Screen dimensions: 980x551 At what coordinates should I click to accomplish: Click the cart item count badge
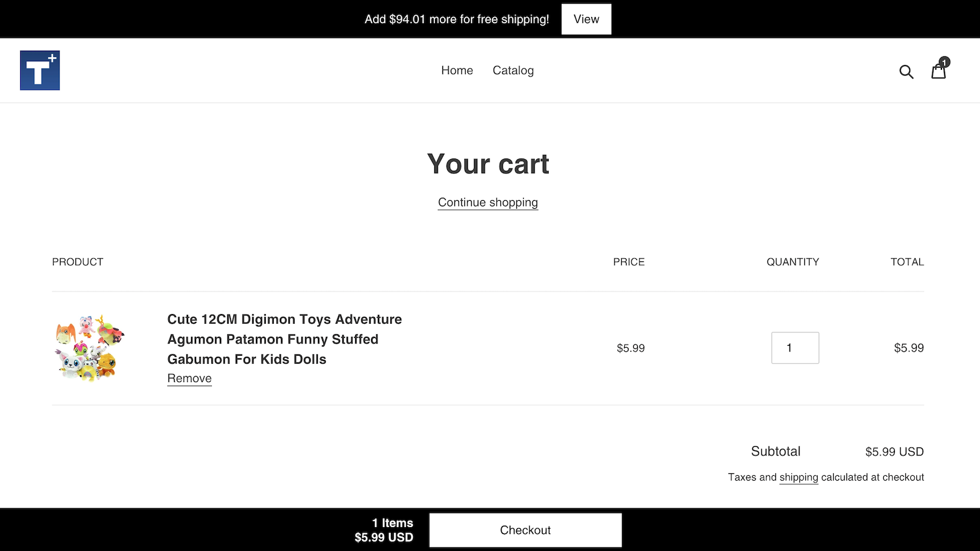(944, 62)
